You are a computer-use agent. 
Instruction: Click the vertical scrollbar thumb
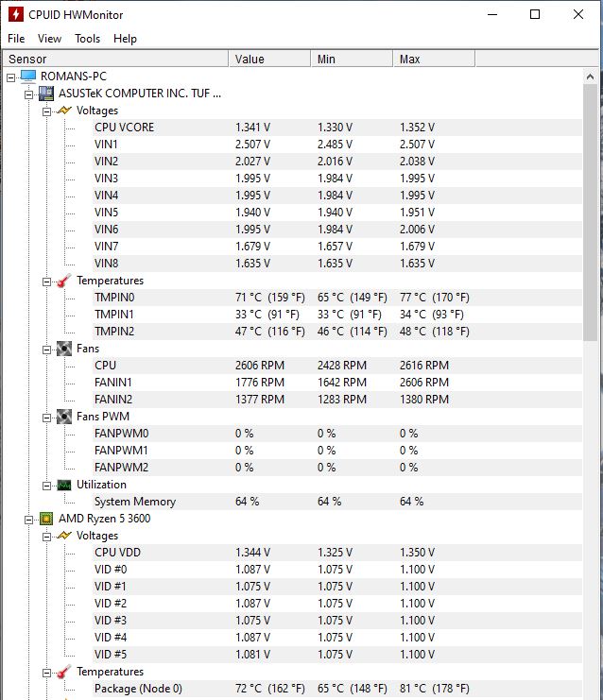[590, 213]
